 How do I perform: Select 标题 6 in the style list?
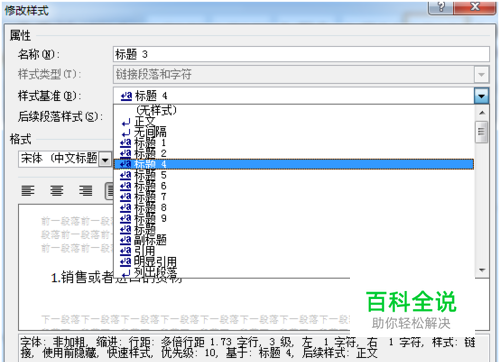[x=293, y=186]
